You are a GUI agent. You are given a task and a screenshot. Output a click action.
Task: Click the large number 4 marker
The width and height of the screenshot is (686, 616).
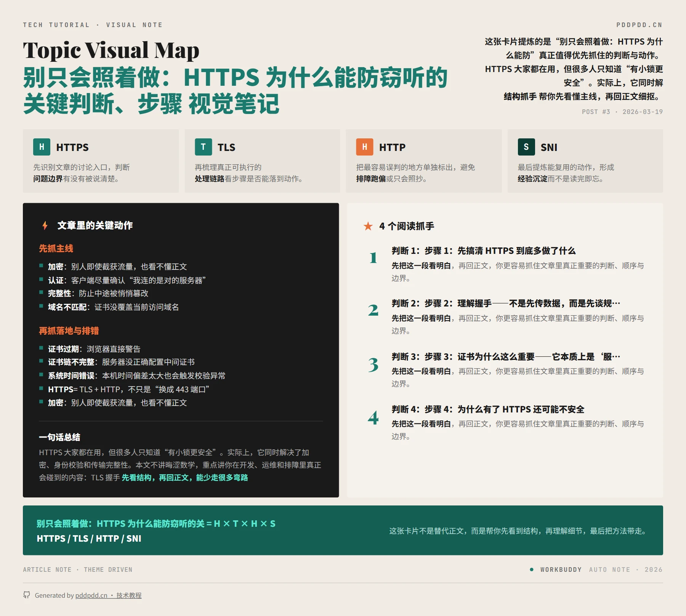373,417
